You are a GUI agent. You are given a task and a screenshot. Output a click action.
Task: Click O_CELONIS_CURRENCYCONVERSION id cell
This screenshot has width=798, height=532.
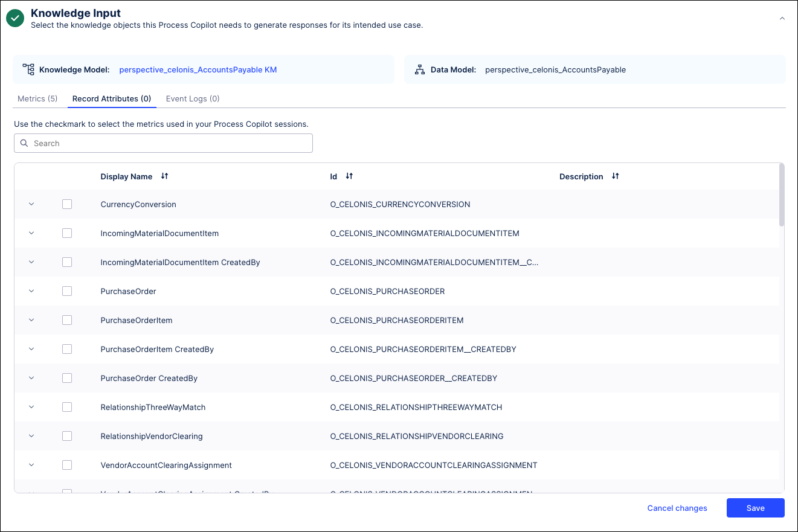(x=400, y=204)
